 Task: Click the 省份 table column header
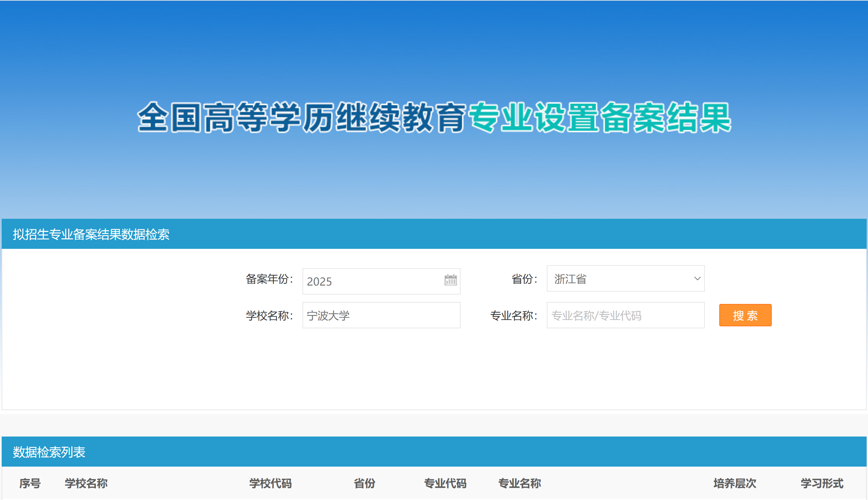(x=365, y=483)
